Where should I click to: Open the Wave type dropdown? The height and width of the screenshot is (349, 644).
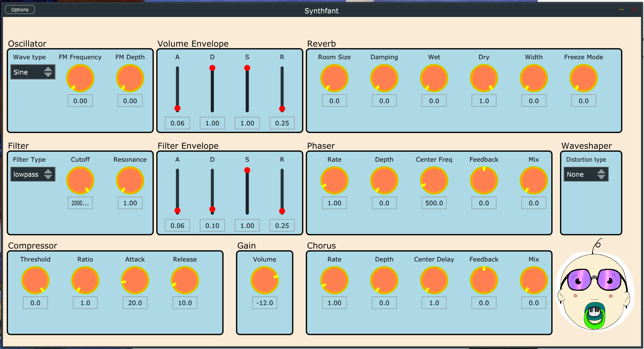[x=32, y=72]
